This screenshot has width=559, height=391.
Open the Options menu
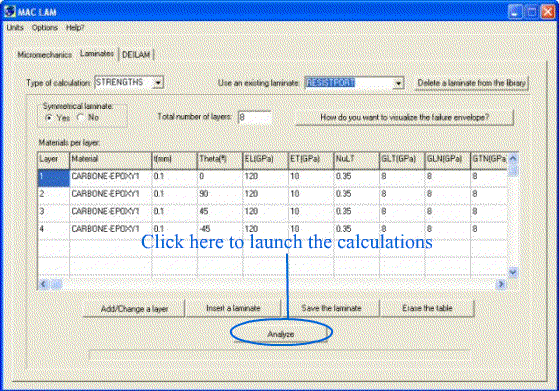[45, 27]
